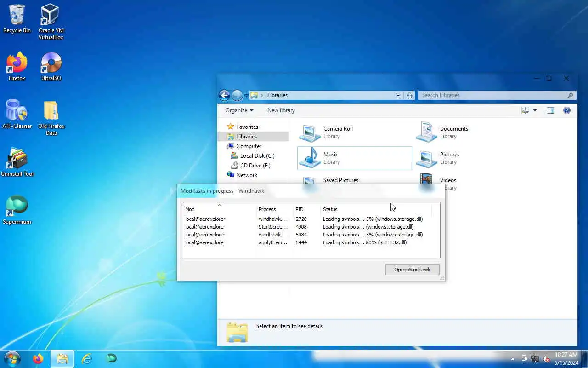Viewport: 588px width, 368px height.
Task: Select the UltraISO desktop shortcut
Action: coord(51,66)
